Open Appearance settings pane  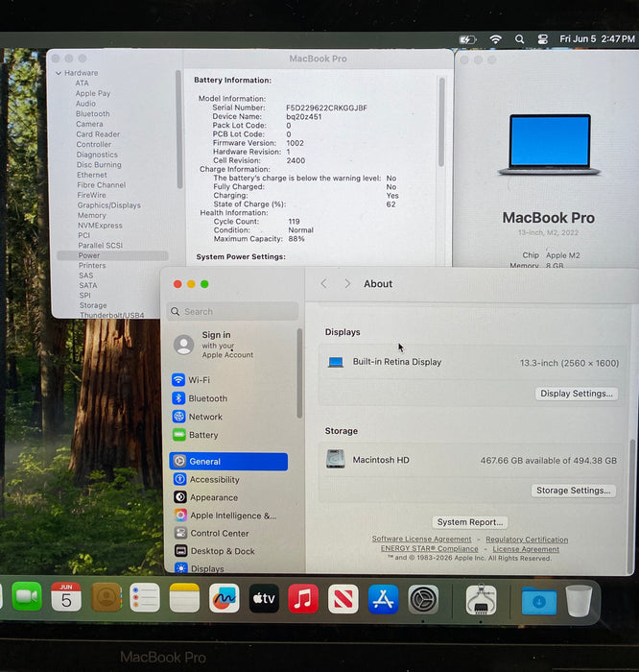pos(228,497)
